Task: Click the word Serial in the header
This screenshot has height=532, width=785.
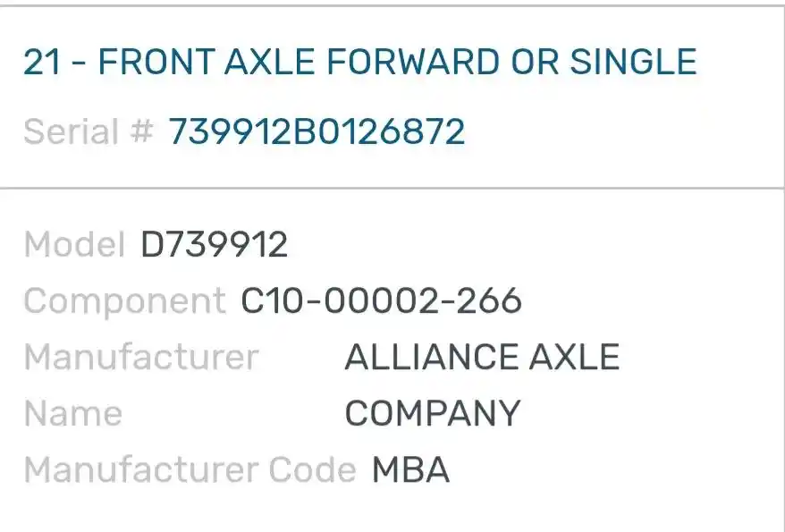Action: tap(71, 132)
